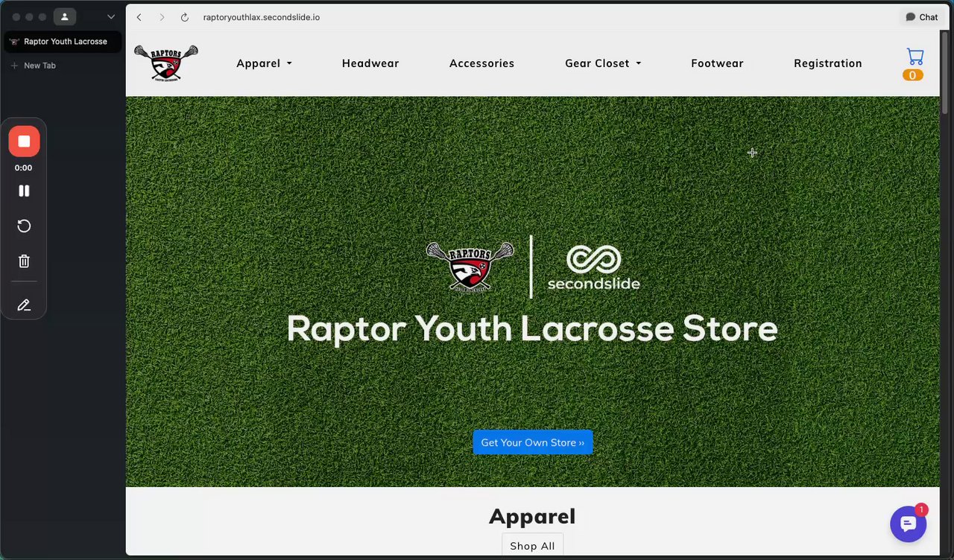954x560 pixels.
Task: Click the Apparel section heading
Action: 532,516
